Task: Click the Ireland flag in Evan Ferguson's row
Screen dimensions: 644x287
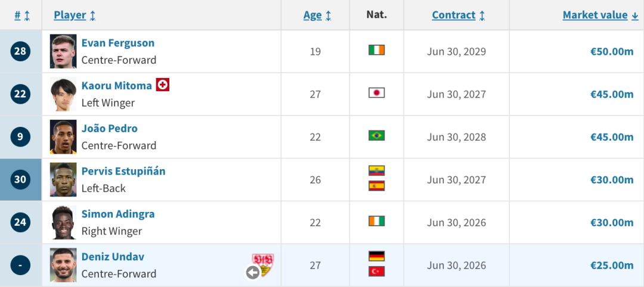Action: point(376,50)
